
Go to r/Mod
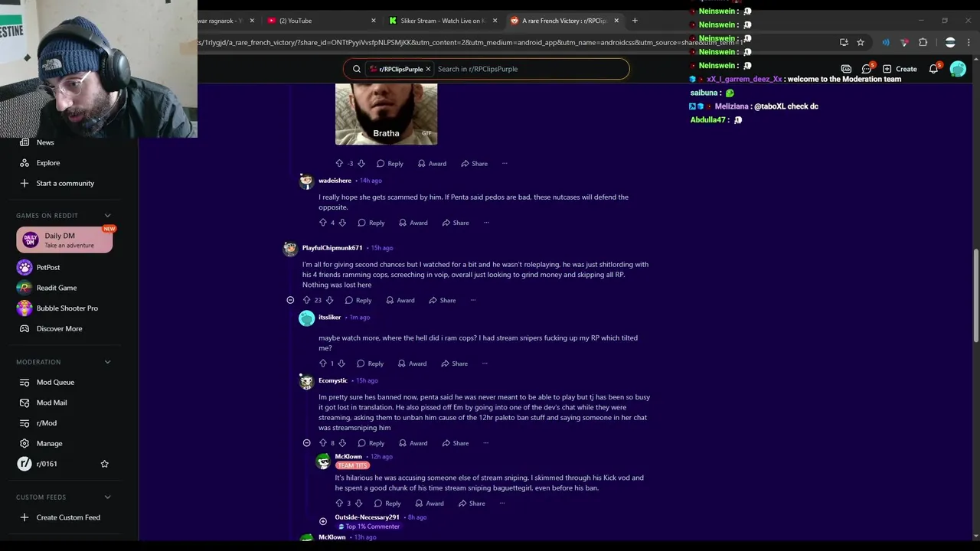tap(46, 423)
